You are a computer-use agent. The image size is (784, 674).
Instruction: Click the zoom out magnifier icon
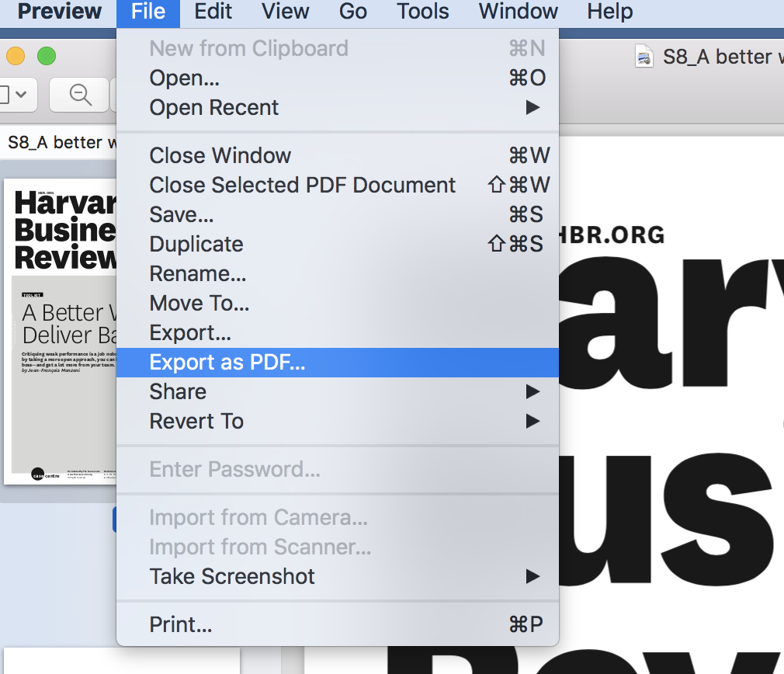(x=80, y=95)
